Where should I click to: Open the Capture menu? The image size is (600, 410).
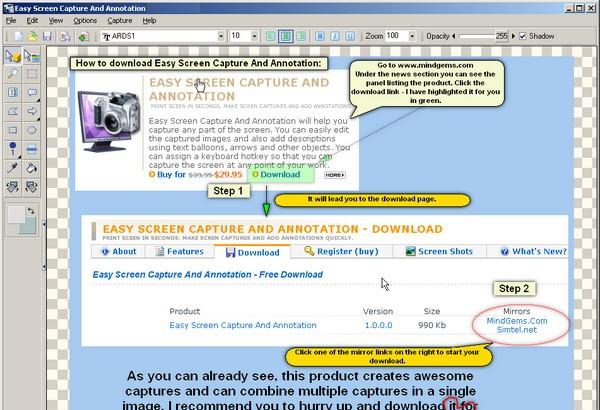pyautogui.click(x=120, y=21)
